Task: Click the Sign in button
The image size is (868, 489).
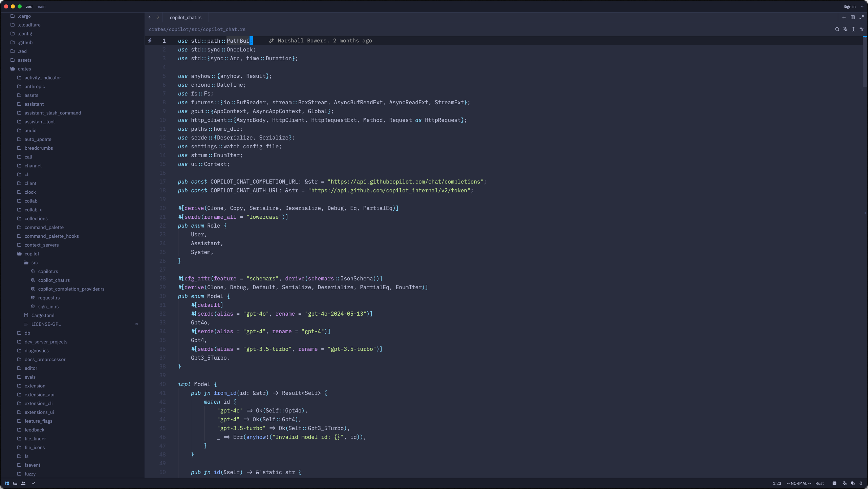Action: [x=849, y=6]
